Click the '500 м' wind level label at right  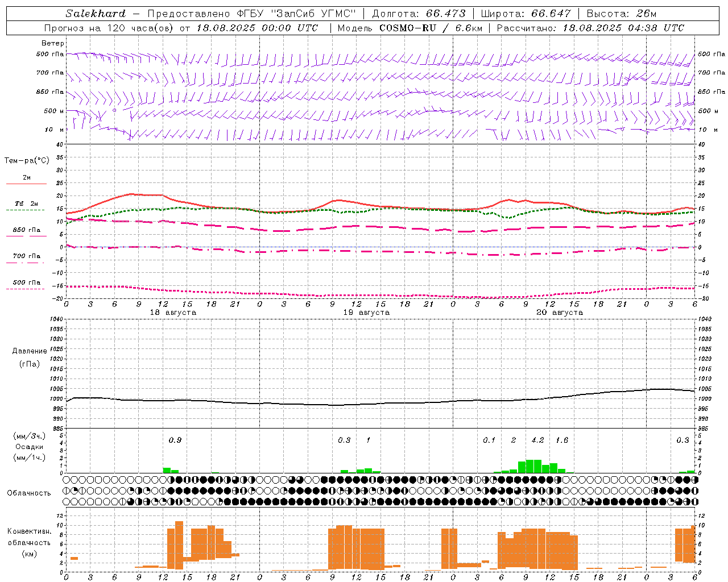(x=709, y=111)
